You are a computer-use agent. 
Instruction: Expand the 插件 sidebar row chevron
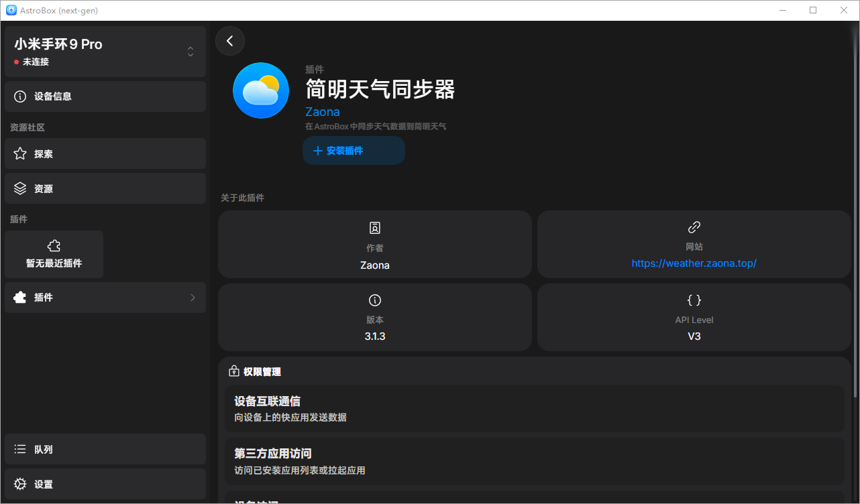tap(193, 298)
